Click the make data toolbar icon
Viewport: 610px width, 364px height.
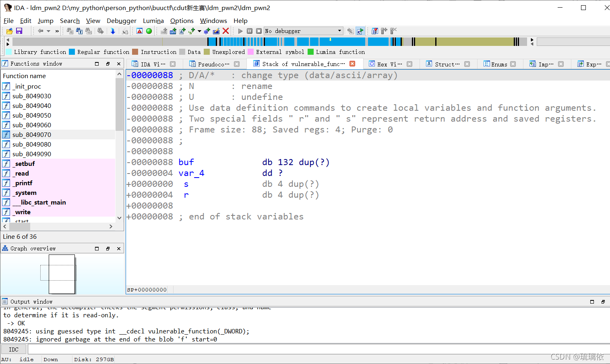pyautogui.click(x=173, y=31)
